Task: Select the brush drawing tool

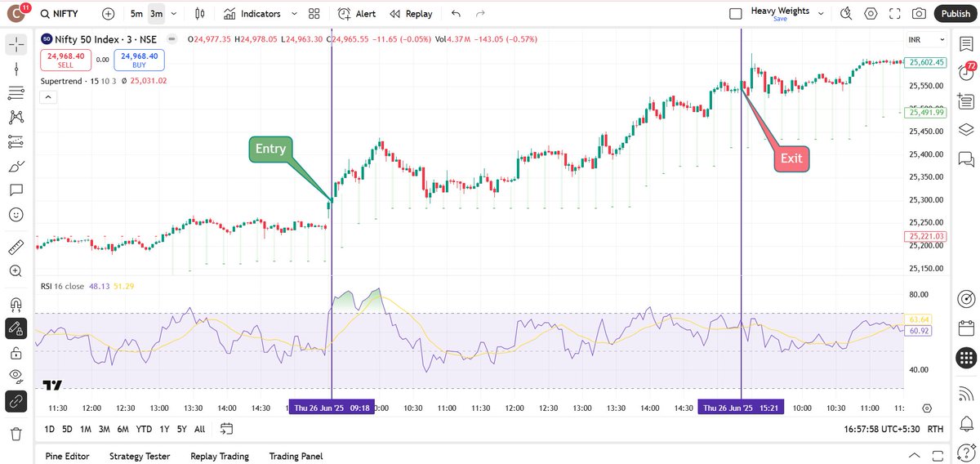Action: pyautogui.click(x=16, y=167)
